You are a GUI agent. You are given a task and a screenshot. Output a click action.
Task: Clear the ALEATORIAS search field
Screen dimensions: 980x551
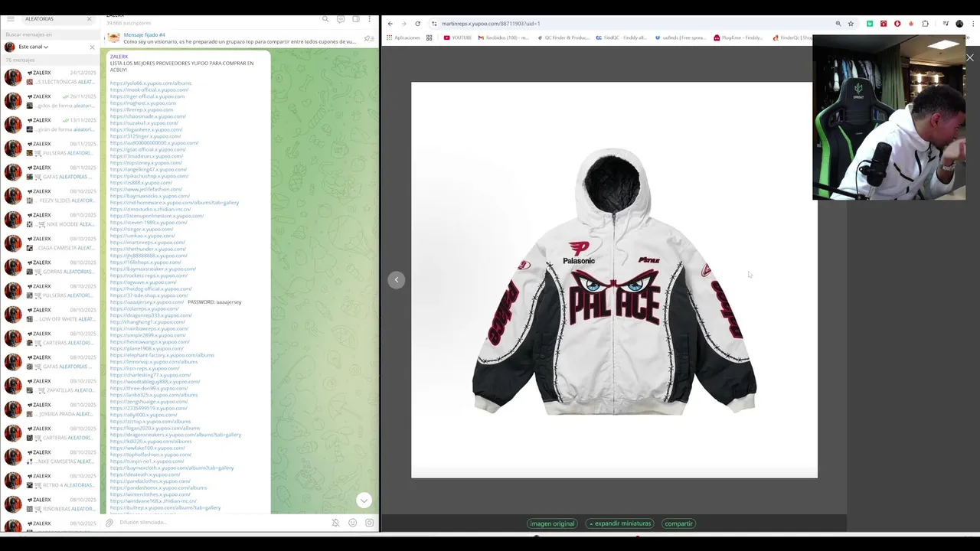(89, 18)
